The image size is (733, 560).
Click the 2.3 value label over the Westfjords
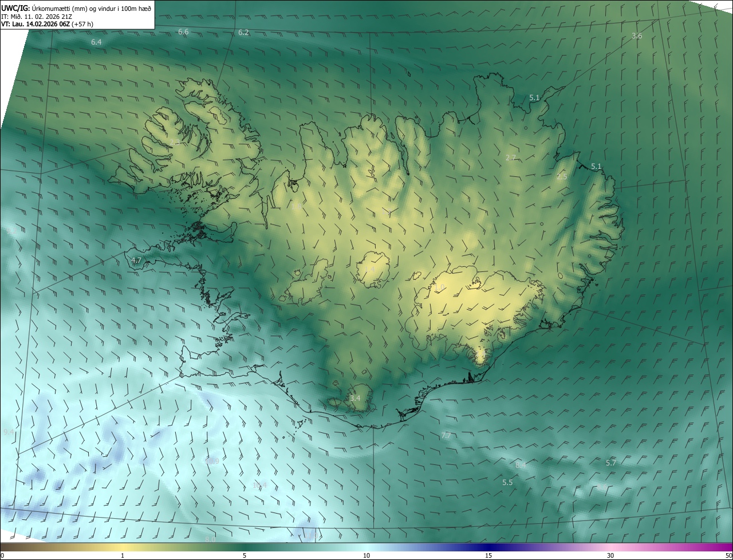coord(175,142)
